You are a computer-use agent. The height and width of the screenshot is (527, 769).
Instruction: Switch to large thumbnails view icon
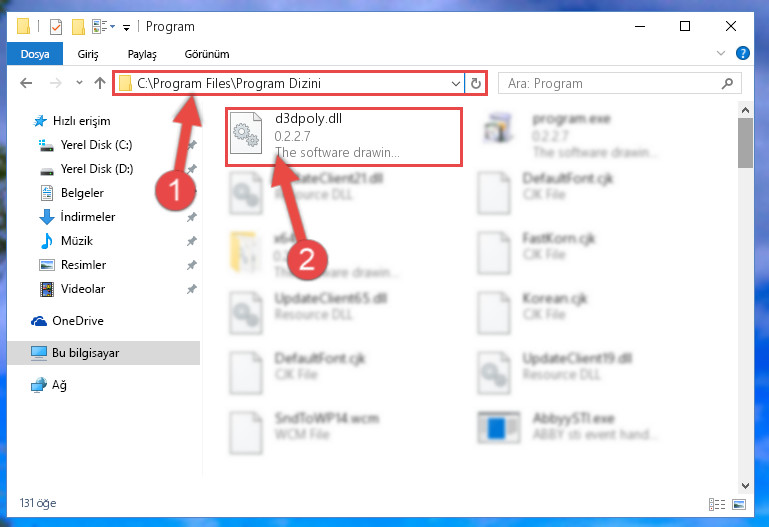(x=739, y=504)
